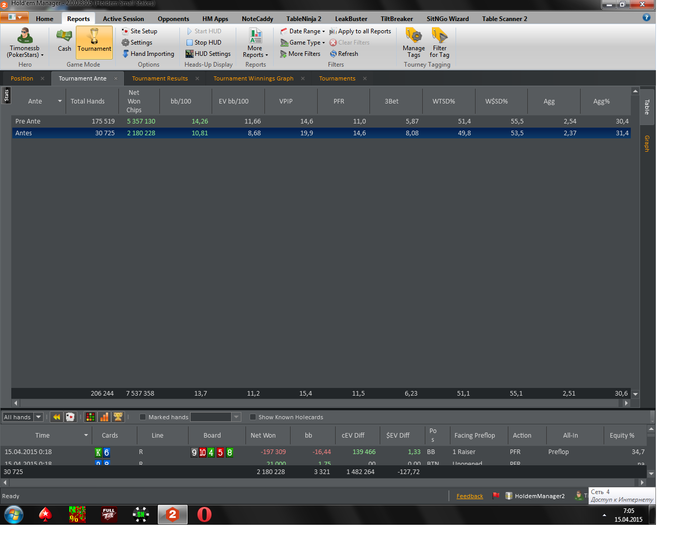Open the Opponents ribbon tab
Image resolution: width=700 pixels, height=534 pixels.
173,19
